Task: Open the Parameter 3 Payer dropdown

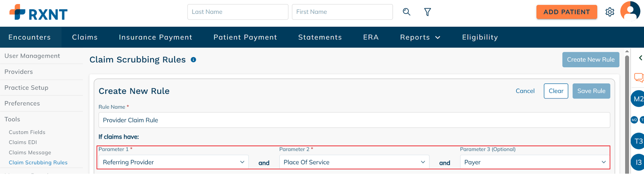Action: [535, 162]
